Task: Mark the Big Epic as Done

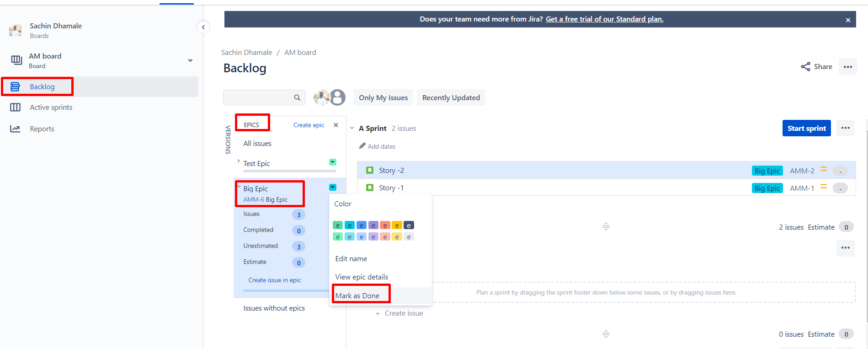Action: [x=357, y=296]
